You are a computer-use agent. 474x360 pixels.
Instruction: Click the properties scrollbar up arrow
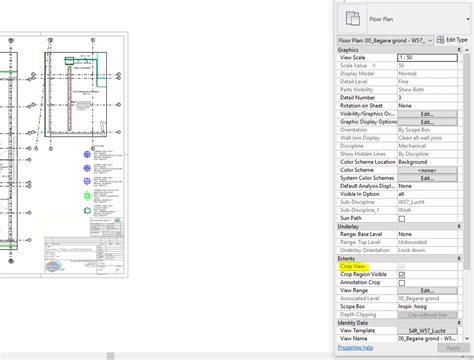coord(467,50)
